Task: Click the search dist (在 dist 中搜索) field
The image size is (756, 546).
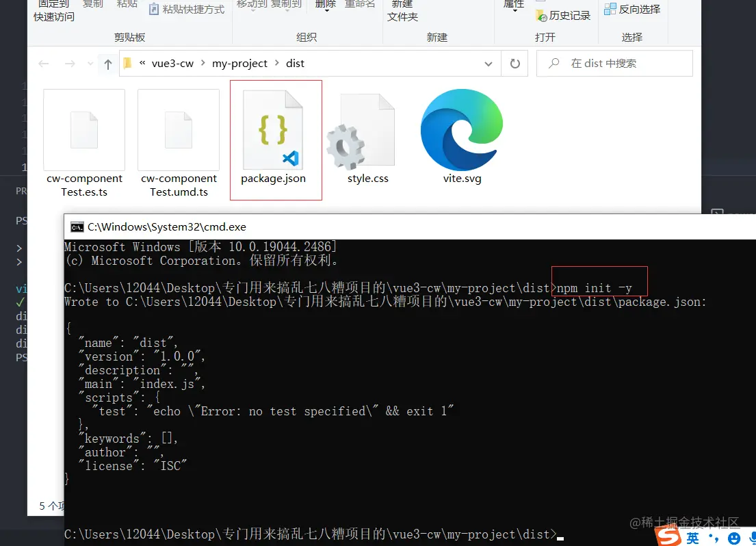Action: pos(614,63)
